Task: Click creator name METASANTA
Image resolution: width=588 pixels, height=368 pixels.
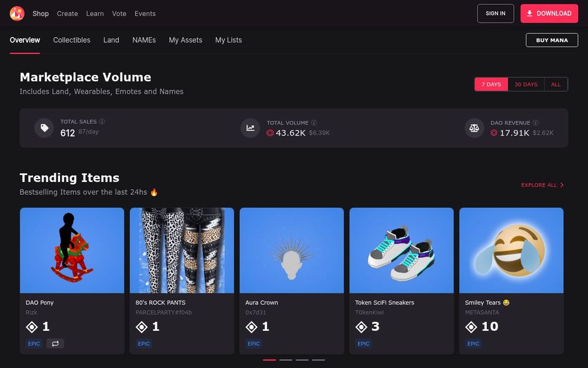Action: coord(482,313)
